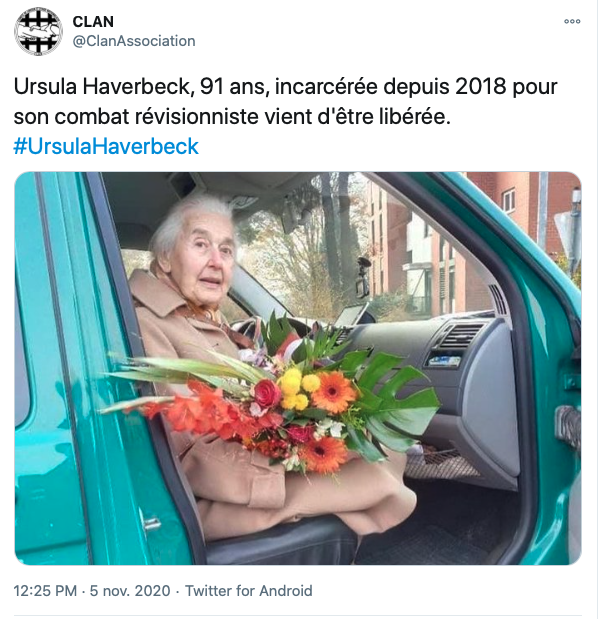Click the tweet text about Ursula Haverbeck
Image resolution: width=598 pixels, height=619 pixels.
285,101
